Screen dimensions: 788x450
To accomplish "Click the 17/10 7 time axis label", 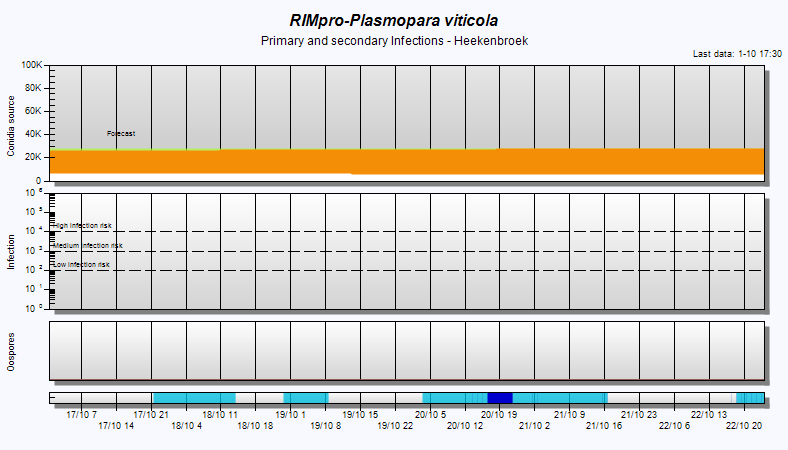I will [x=81, y=415].
